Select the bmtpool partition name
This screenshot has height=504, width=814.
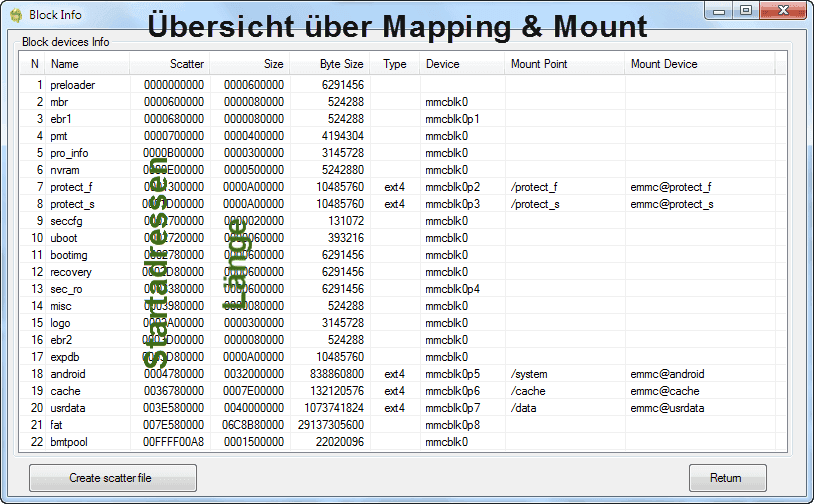69,442
